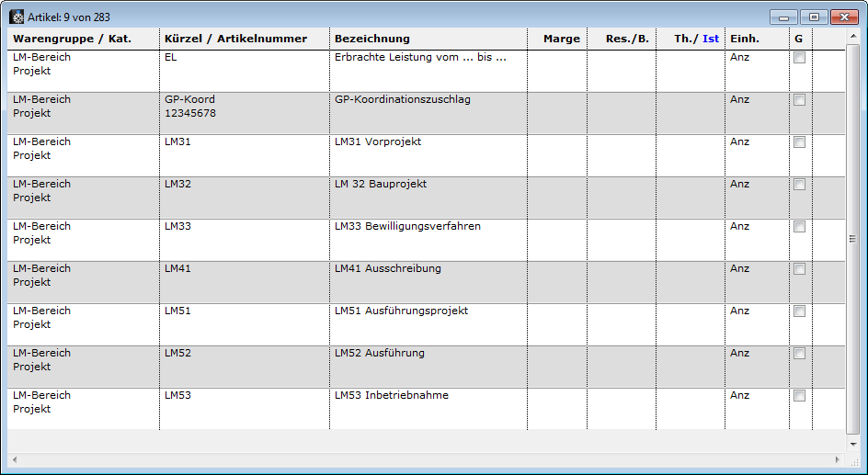Screen dimensions: 868x475
Task: Select the LM52 article code
Action: tap(177, 354)
